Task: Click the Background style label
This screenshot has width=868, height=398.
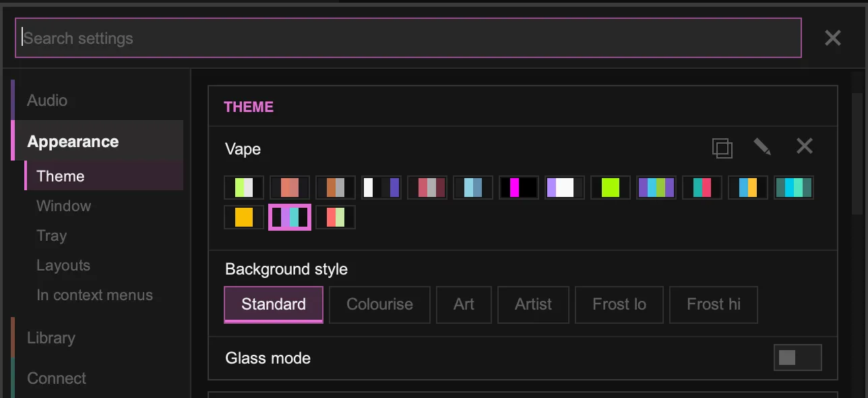Action: tap(286, 269)
